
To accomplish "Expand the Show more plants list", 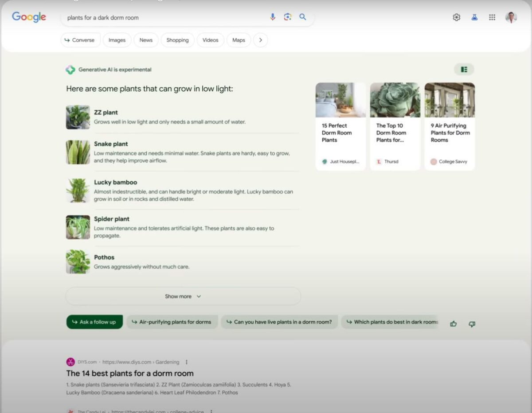I will (x=183, y=296).
